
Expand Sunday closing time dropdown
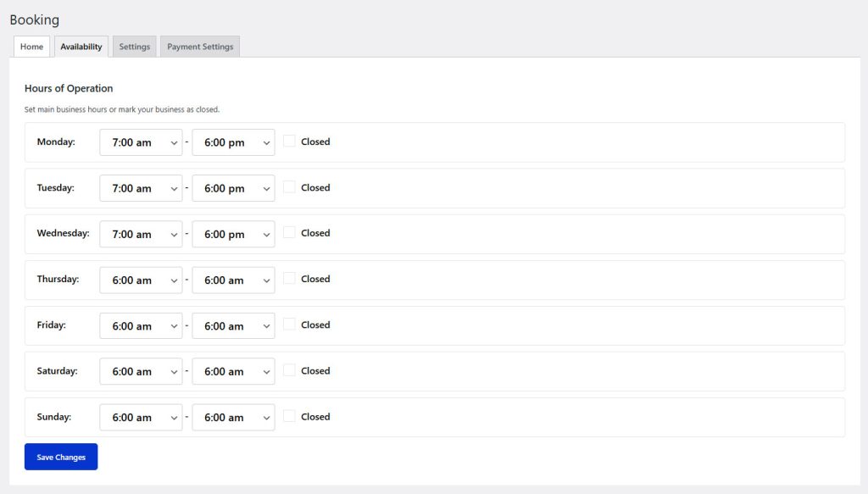pyautogui.click(x=233, y=417)
